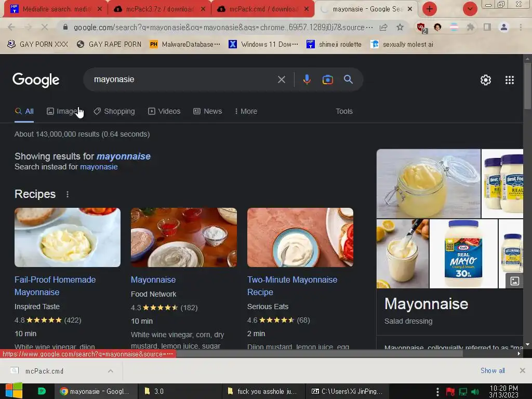Image resolution: width=532 pixels, height=399 pixels.
Task: Click the taskbar clock showing 10:20 PM
Action: click(503, 391)
